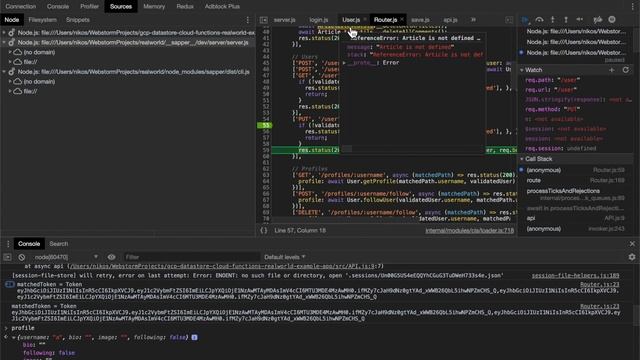Open the internal/modules/cjs/loader.js link
This screenshot has height=360, width=640.
pyautogui.click(x=469, y=231)
